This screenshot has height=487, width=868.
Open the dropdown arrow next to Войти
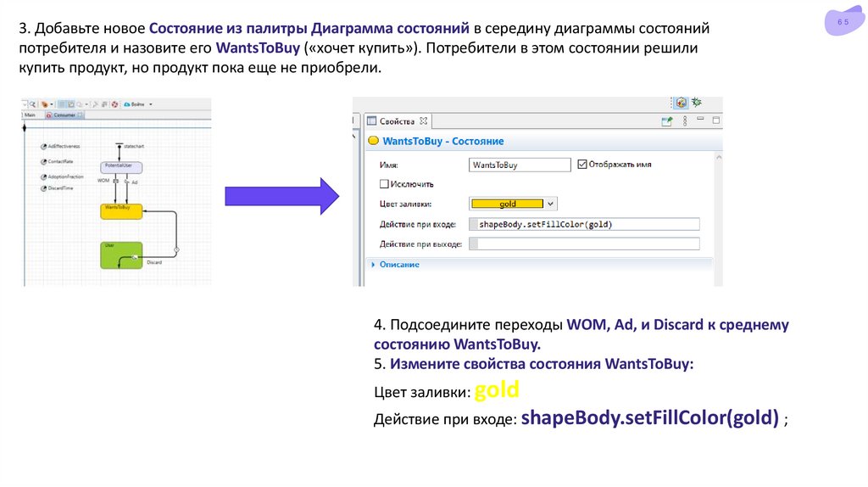tap(151, 104)
